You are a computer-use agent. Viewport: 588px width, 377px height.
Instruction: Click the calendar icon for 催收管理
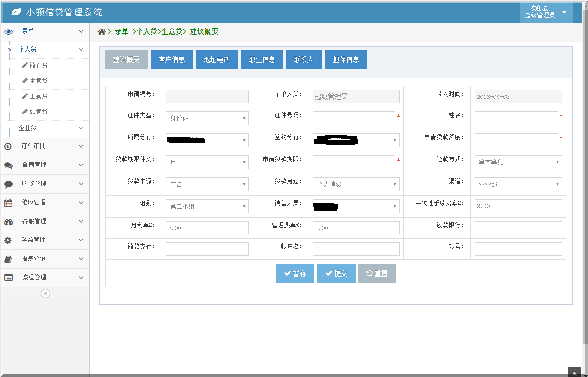(8, 203)
